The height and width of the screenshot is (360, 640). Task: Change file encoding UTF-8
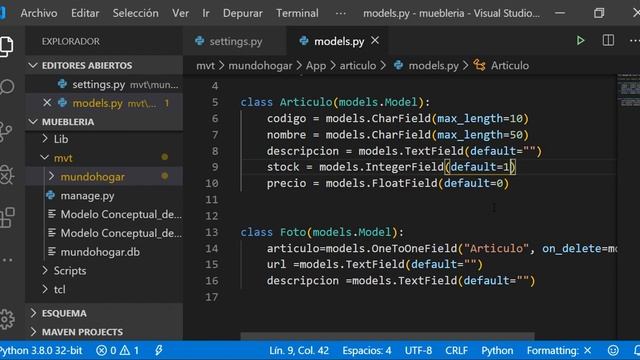click(x=418, y=351)
